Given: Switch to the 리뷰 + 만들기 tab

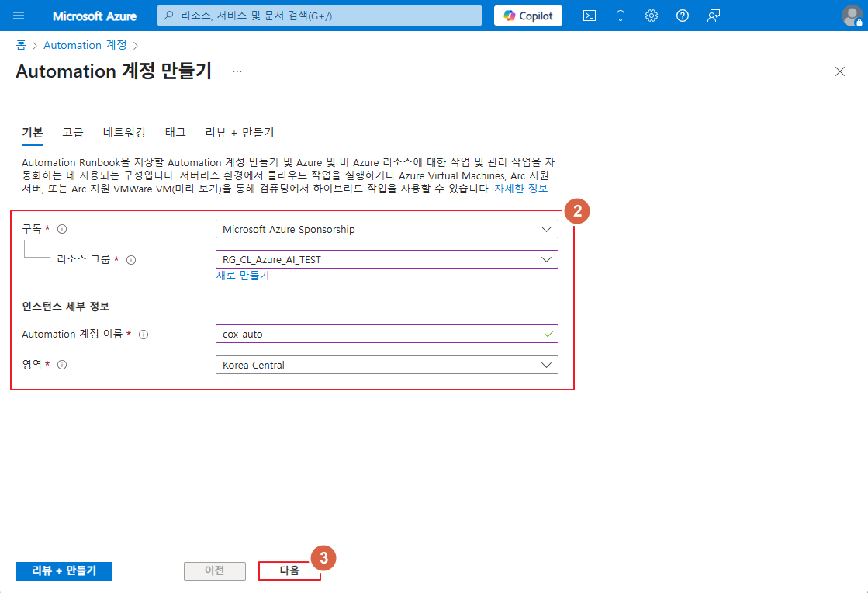Looking at the screenshot, I should point(240,132).
